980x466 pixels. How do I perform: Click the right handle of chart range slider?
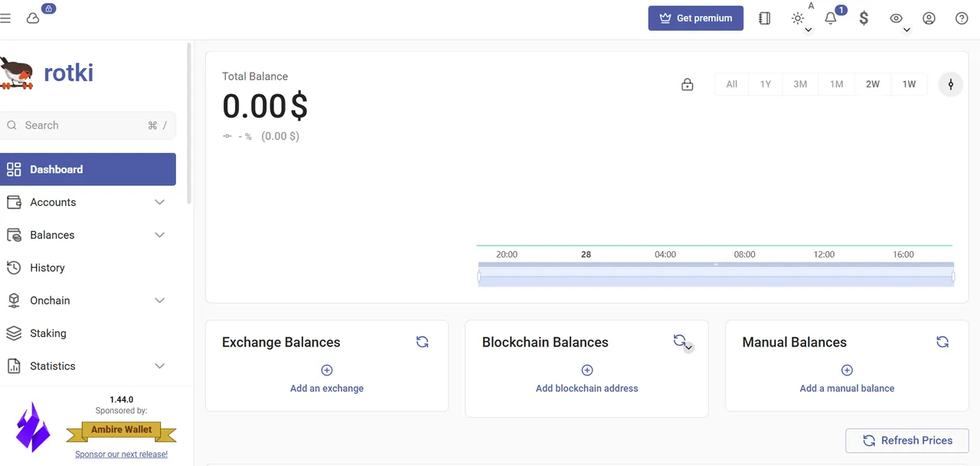coord(954,277)
